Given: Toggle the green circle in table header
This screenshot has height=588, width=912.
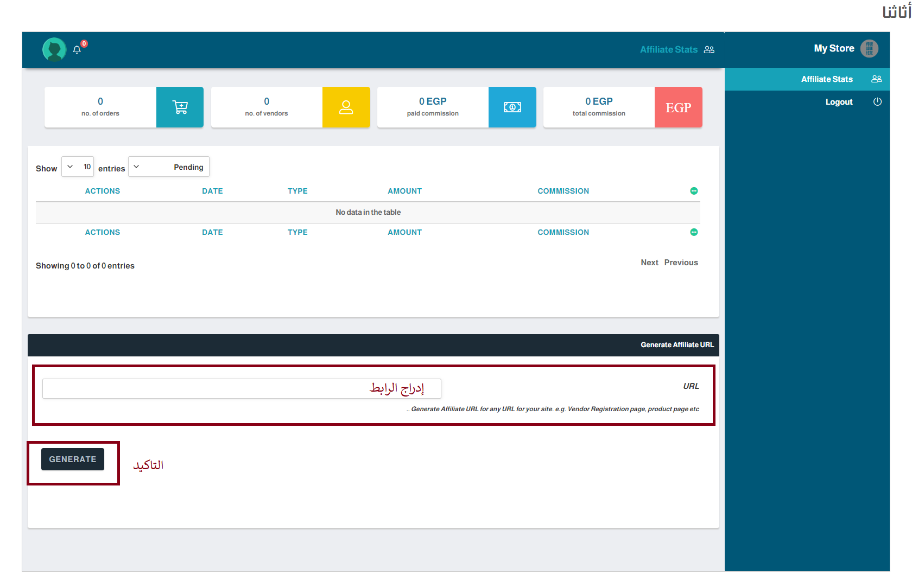Looking at the screenshot, I should point(694,191).
